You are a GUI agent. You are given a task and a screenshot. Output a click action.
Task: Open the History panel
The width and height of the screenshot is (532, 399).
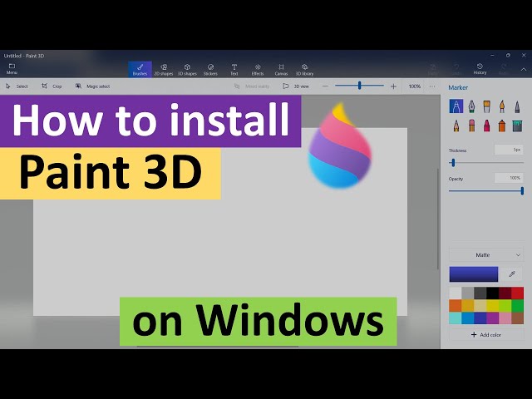click(480, 69)
